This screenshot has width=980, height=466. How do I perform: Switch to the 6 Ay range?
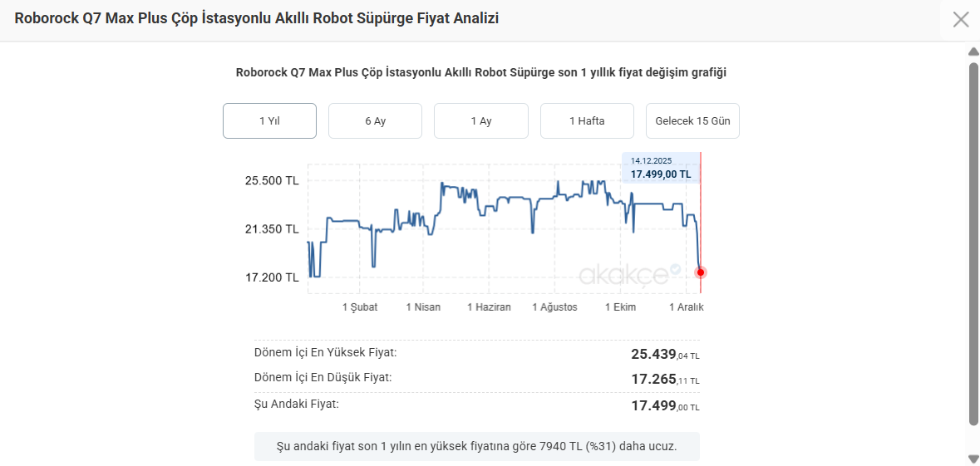375,121
